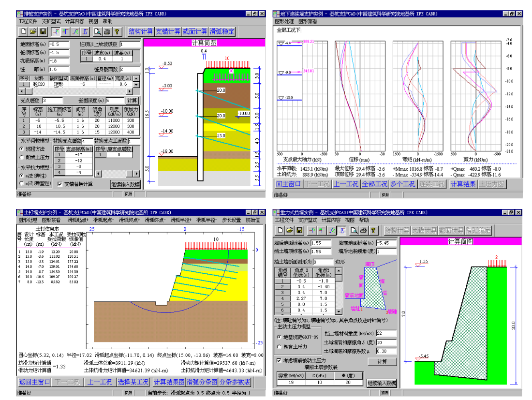Click New file icon in 重力式挡墙实例 window
Image resolution: width=532 pixels, height=400 pixels.
point(280,230)
